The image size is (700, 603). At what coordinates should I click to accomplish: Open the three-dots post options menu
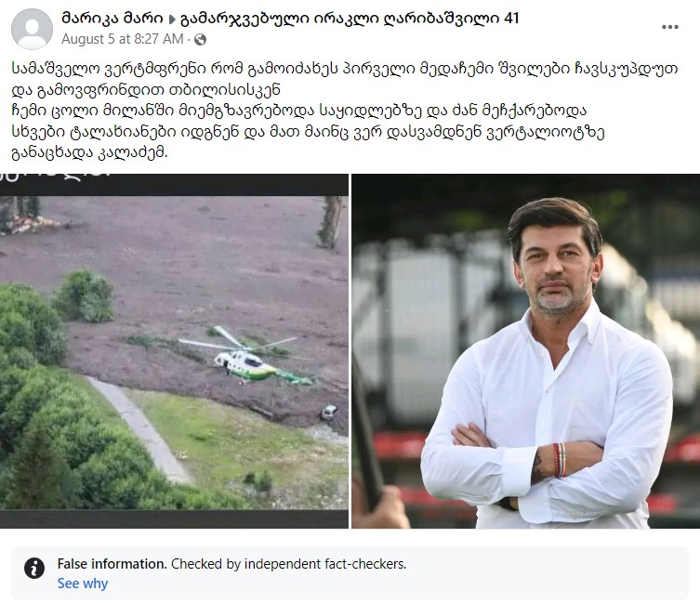pyautogui.click(x=669, y=27)
